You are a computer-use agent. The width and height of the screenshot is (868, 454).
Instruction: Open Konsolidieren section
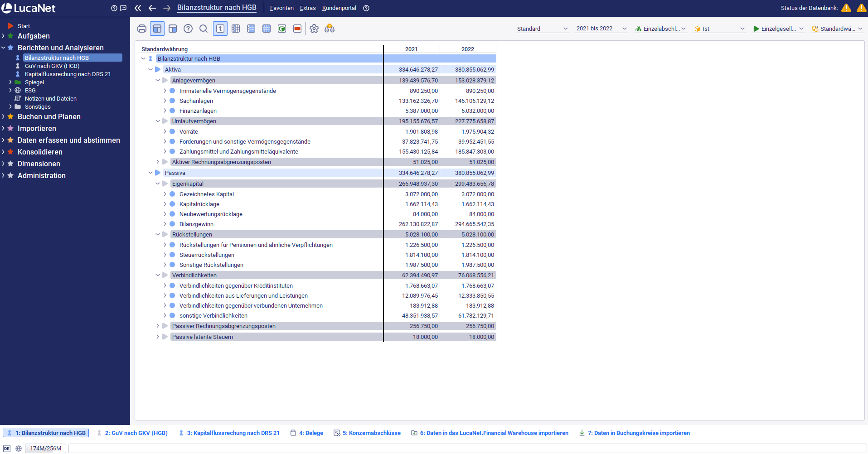tap(40, 152)
